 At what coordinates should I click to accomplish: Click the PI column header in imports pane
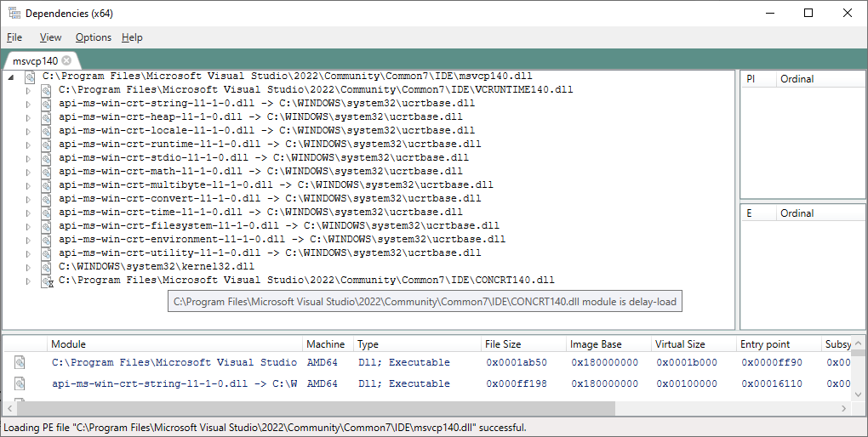tap(759, 79)
